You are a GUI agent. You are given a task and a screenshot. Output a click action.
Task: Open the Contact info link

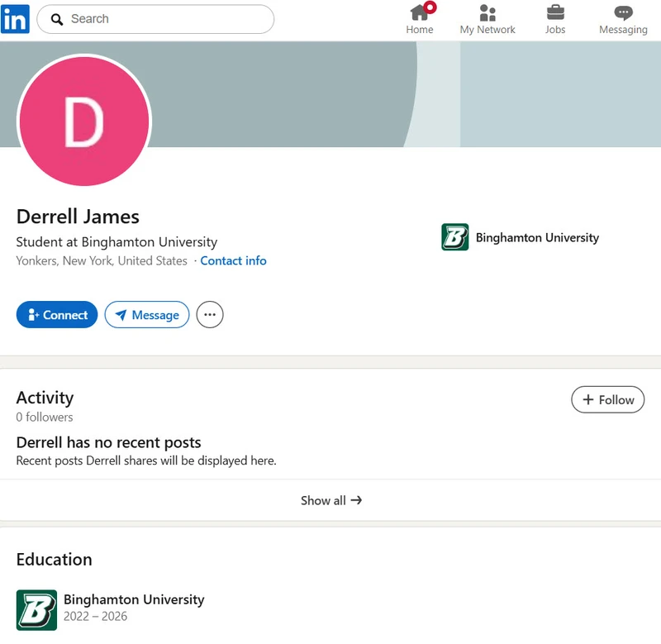tap(233, 260)
